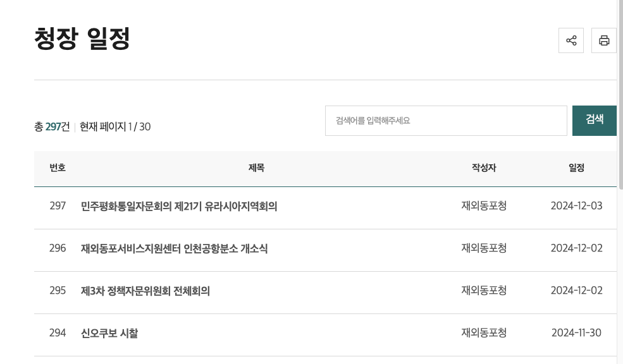Click the 청장 일정 page heading
This screenshot has width=623, height=364.
click(82, 39)
